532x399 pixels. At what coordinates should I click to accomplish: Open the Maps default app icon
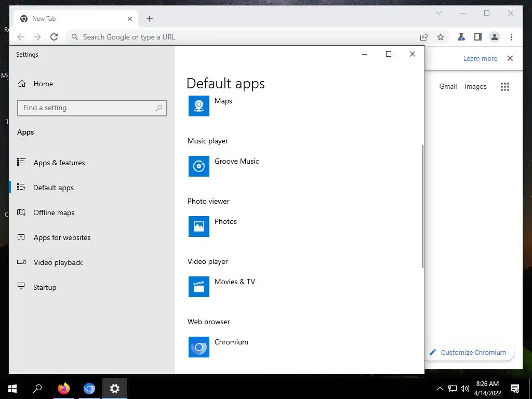coord(199,106)
